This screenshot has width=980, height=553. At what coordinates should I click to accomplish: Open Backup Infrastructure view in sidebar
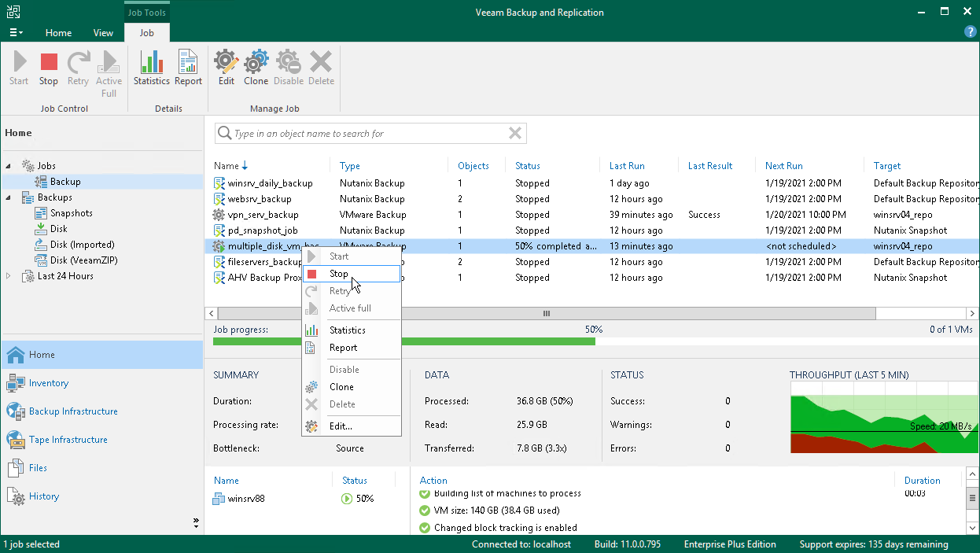tap(72, 411)
